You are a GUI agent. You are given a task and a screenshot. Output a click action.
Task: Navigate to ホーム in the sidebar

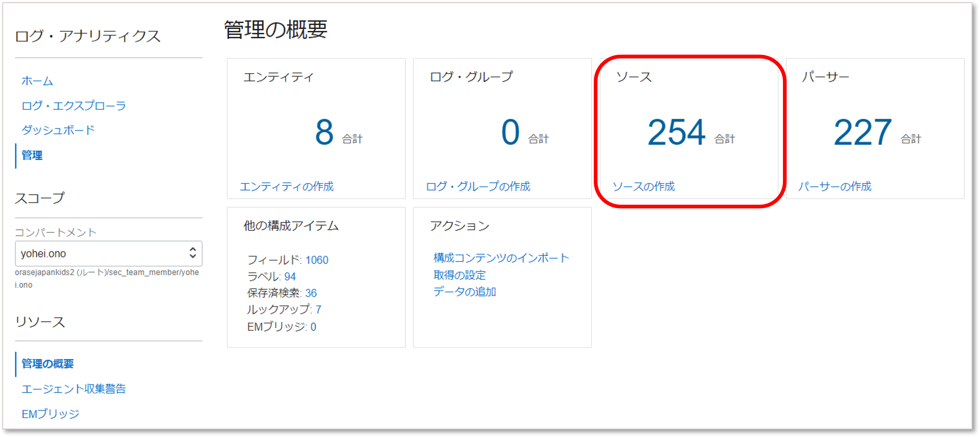tap(37, 81)
